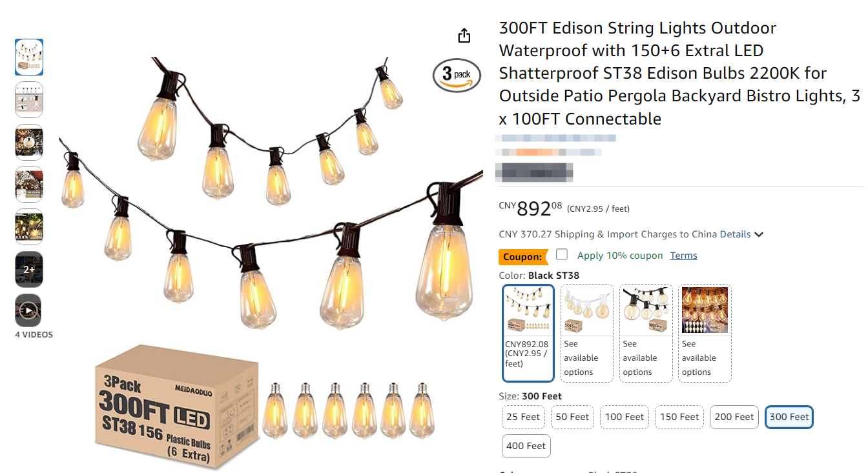
Task: Open the coupon Terms link
Action: coord(683,256)
